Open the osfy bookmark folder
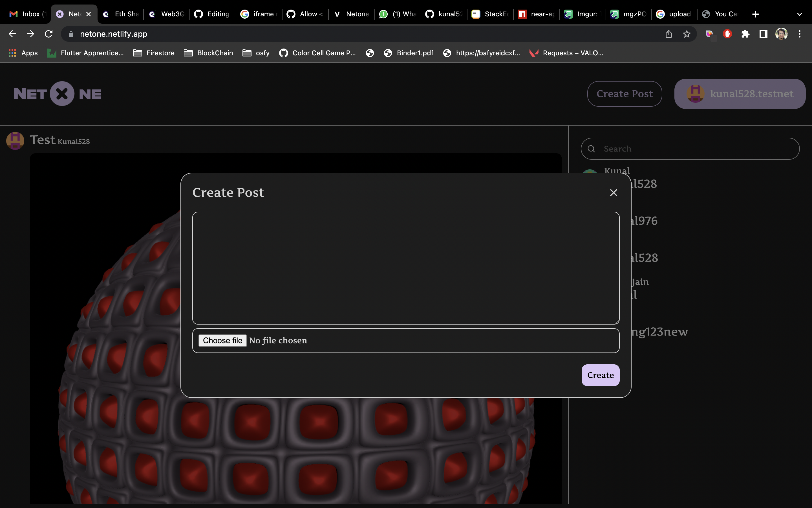 click(x=256, y=53)
